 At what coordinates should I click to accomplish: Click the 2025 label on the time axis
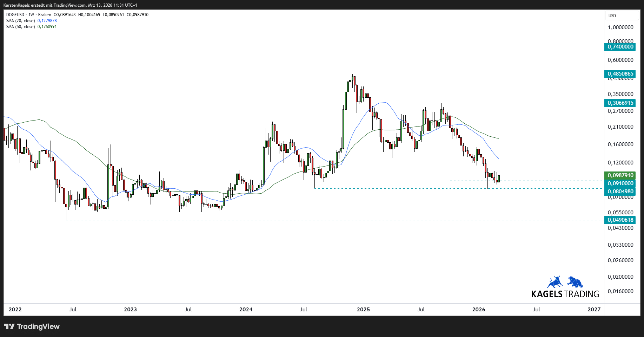point(363,310)
